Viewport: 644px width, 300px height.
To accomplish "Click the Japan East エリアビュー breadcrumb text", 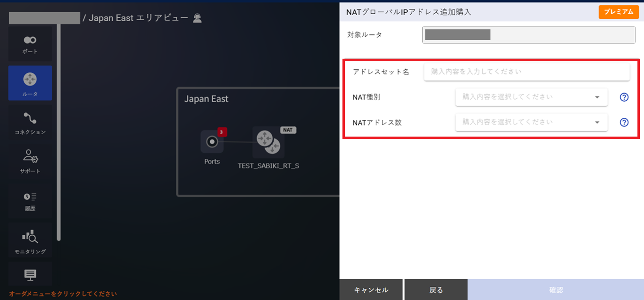I will pos(138,18).
